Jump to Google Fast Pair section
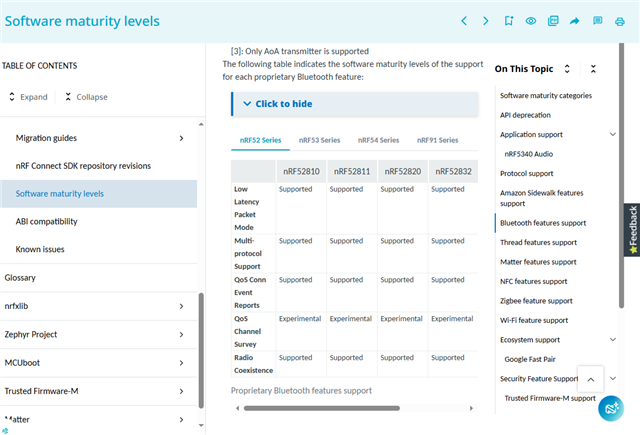 point(530,359)
